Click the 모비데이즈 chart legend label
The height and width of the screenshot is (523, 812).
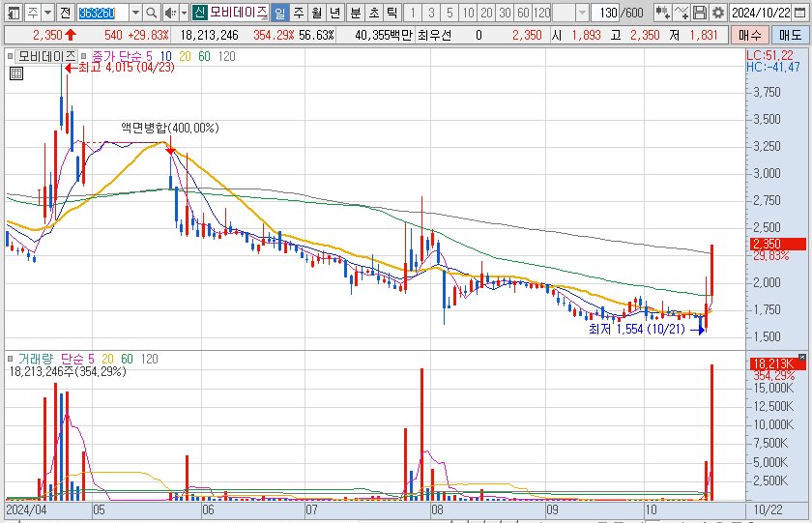pos(46,56)
